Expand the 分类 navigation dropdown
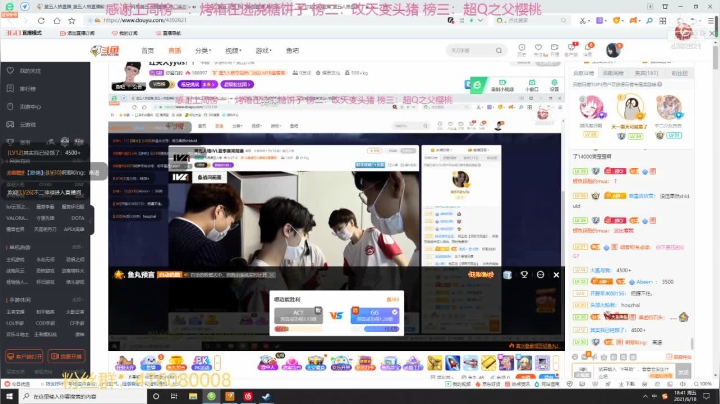 pos(202,50)
